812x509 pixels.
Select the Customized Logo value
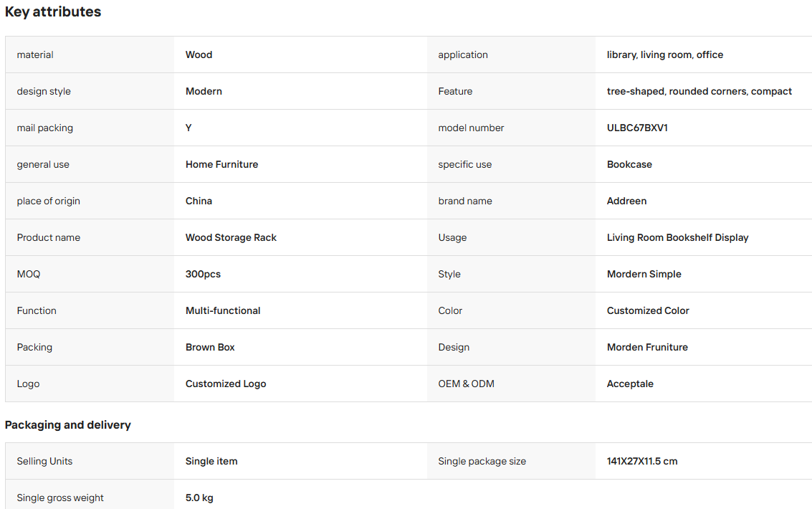tap(226, 384)
